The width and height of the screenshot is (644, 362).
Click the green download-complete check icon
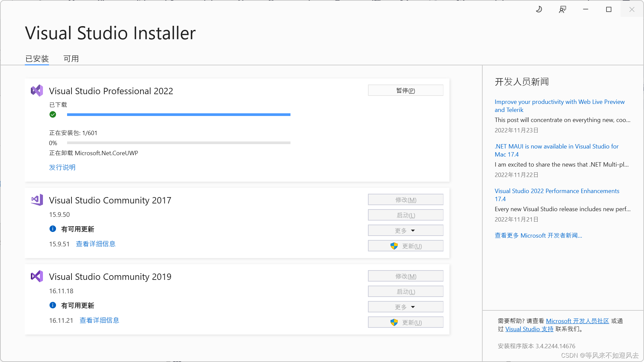pos(53,115)
